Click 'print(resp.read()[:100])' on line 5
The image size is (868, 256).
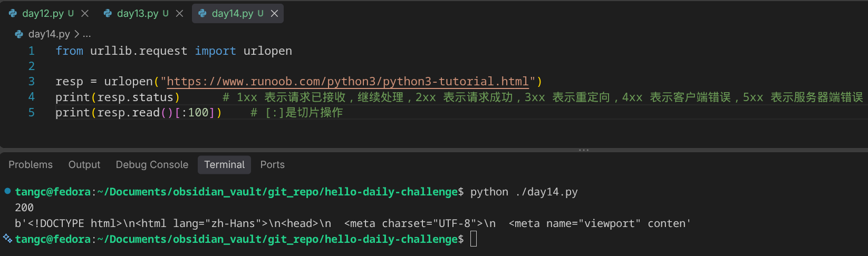pos(139,113)
